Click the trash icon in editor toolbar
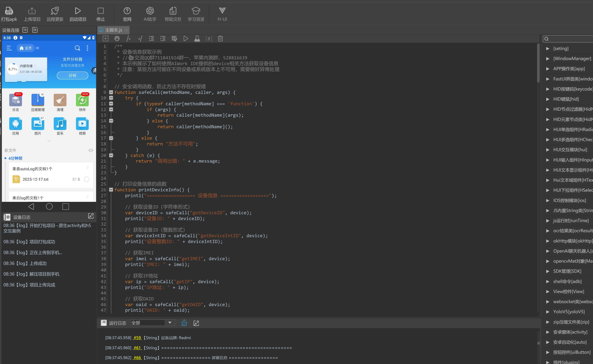 tap(220, 38)
